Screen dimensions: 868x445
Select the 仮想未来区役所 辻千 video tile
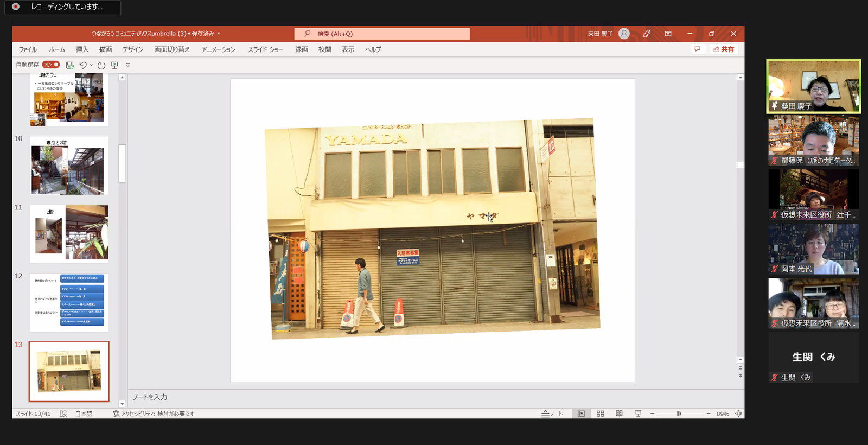point(813,194)
